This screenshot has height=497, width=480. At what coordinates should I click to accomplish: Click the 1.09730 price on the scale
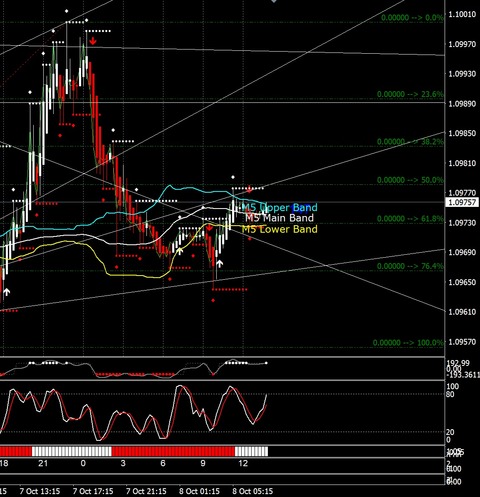462,223
